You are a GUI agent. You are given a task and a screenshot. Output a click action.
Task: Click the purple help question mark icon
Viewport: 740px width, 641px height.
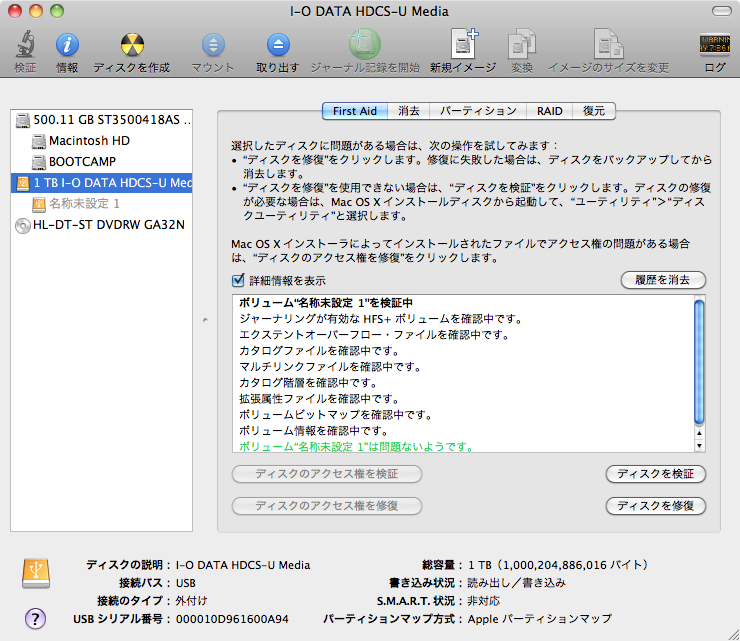coord(35,618)
